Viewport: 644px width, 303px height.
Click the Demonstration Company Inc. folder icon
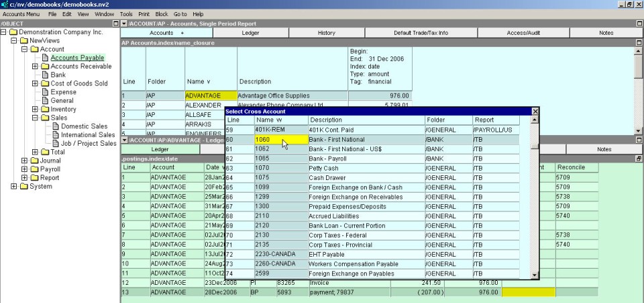(13, 32)
